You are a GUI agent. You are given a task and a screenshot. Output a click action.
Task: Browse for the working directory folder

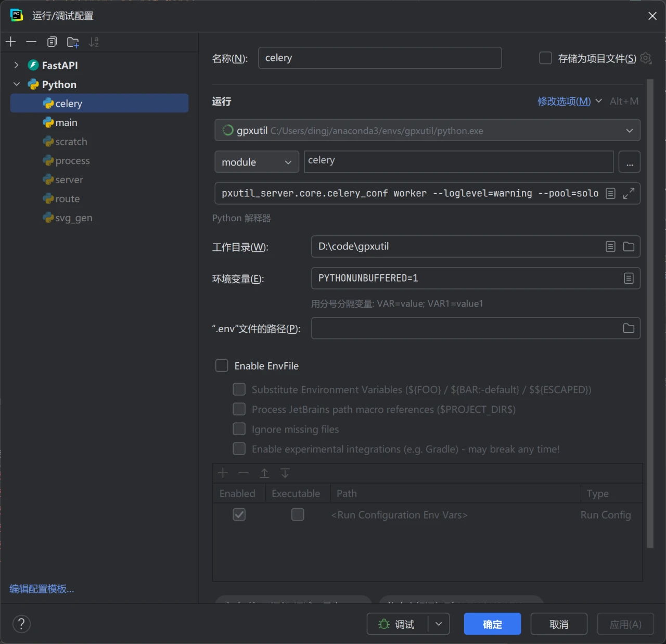point(629,246)
